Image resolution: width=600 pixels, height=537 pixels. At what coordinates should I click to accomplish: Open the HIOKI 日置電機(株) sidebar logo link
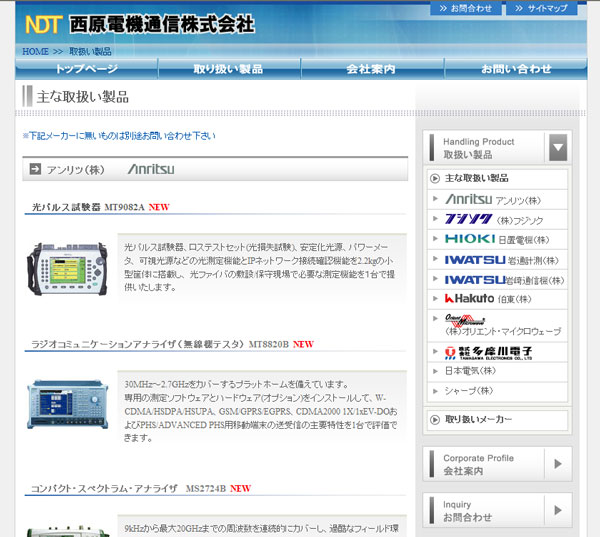(x=497, y=240)
